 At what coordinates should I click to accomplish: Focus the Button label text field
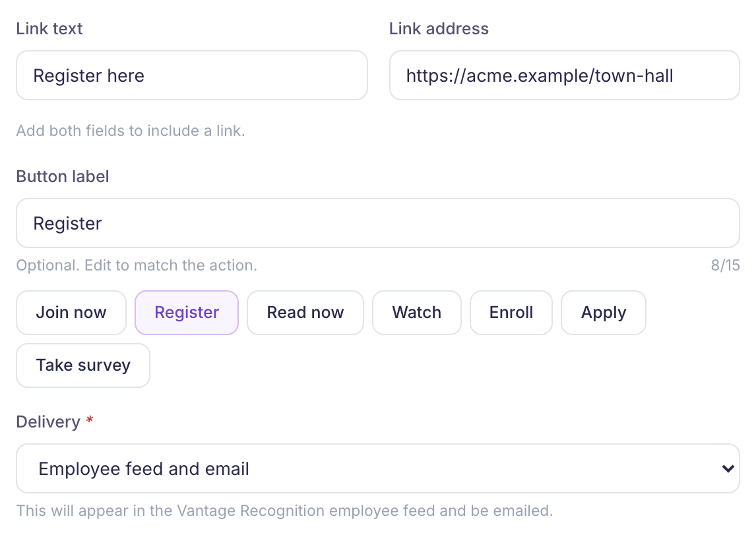378,223
